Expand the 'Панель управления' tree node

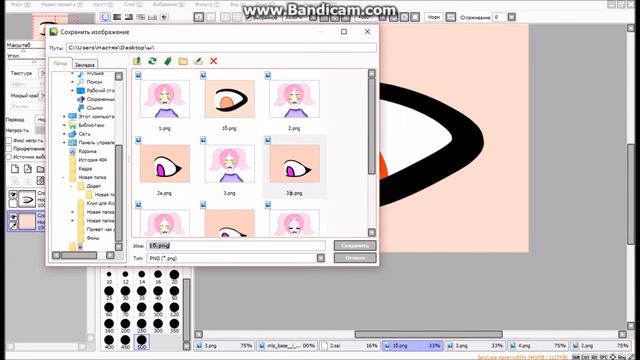pos(64,142)
